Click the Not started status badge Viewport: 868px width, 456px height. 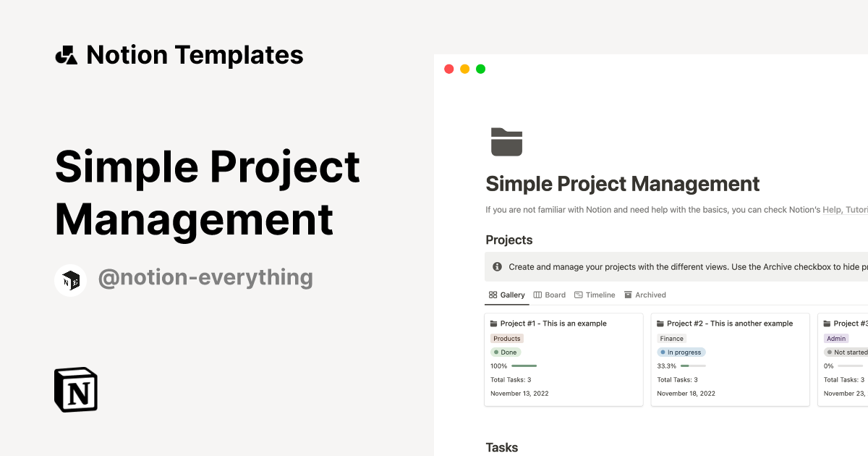point(846,352)
